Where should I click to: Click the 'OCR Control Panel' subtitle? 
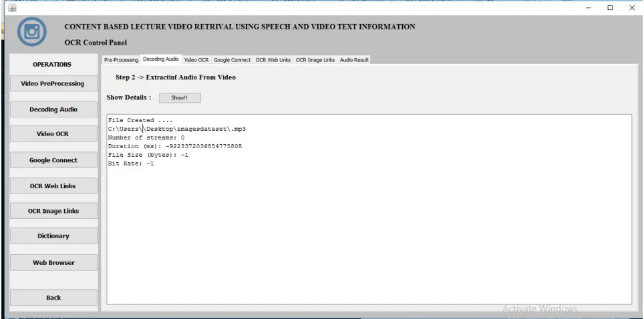[96, 43]
